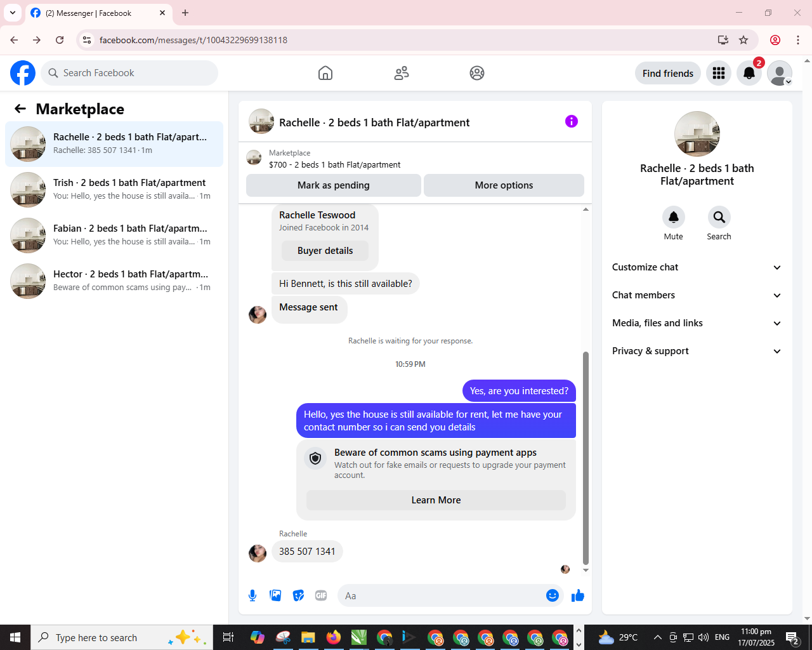
Task: Bookmark this page star icon
Action: (x=743, y=40)
